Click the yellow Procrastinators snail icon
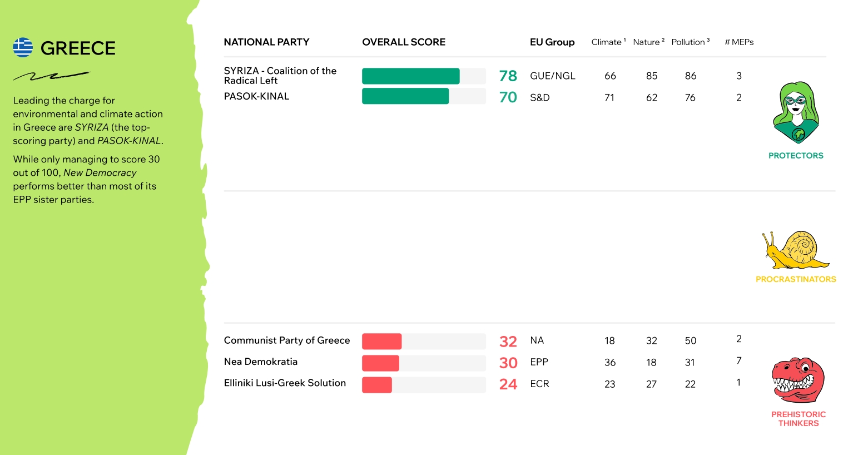Image resolution: width=868 pixels, height=455 pixels. 795,250
